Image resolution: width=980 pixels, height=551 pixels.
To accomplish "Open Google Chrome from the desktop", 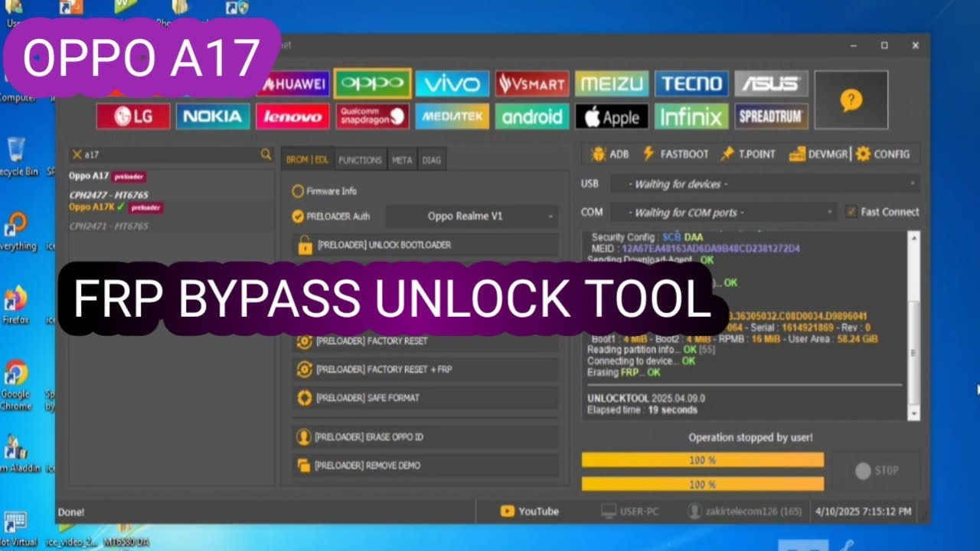I will tap(15, 384).
